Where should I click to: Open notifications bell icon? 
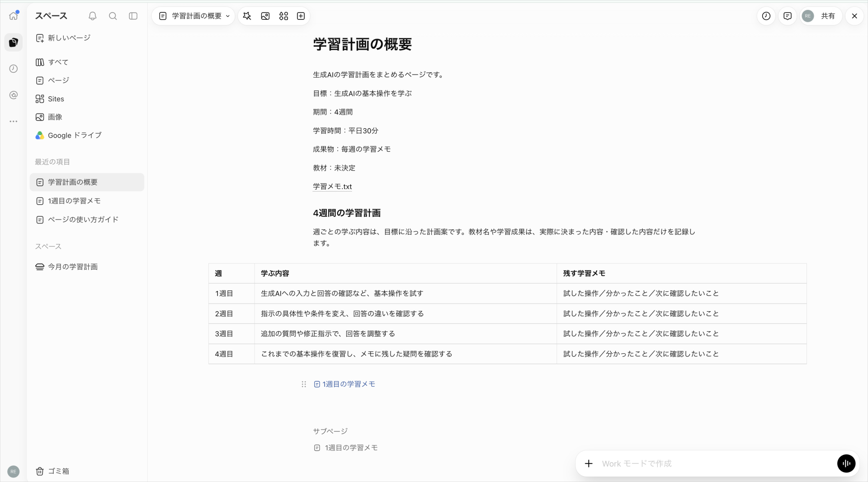tap(93, 16)
